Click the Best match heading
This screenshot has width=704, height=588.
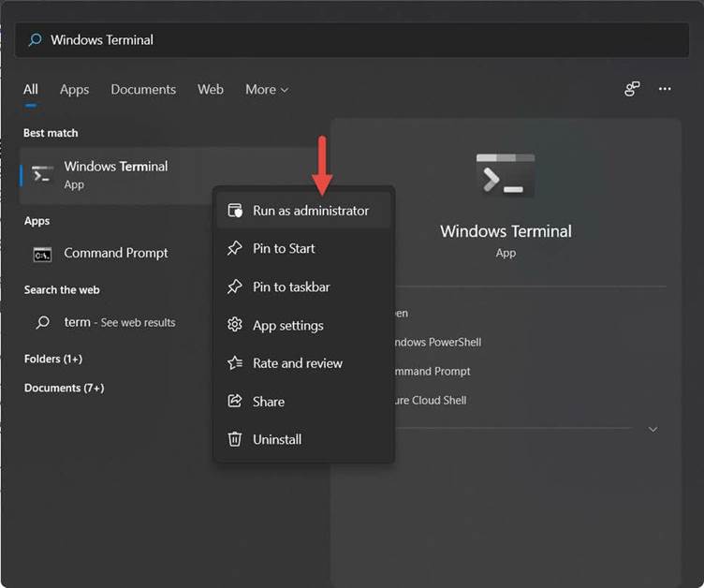coord(51,133)
